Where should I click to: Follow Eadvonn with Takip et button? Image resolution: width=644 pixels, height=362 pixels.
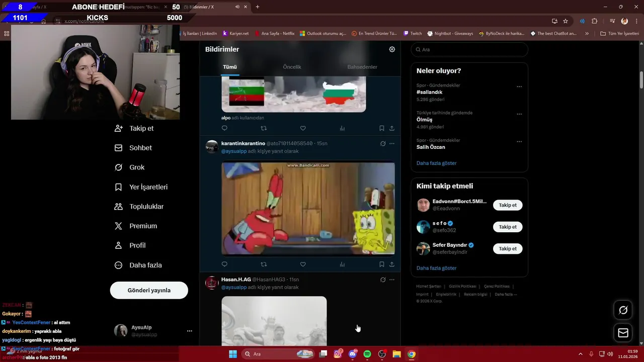click(x=508, y=205)
